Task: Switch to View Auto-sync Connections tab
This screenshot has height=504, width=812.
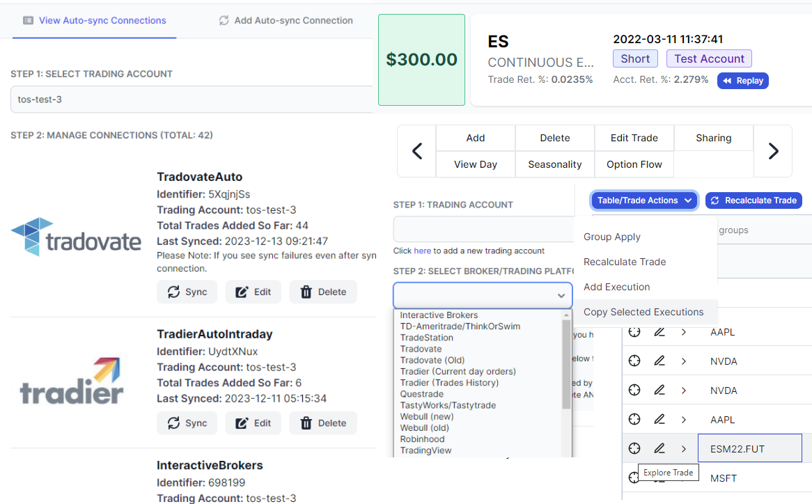Action: pos(94,20)
